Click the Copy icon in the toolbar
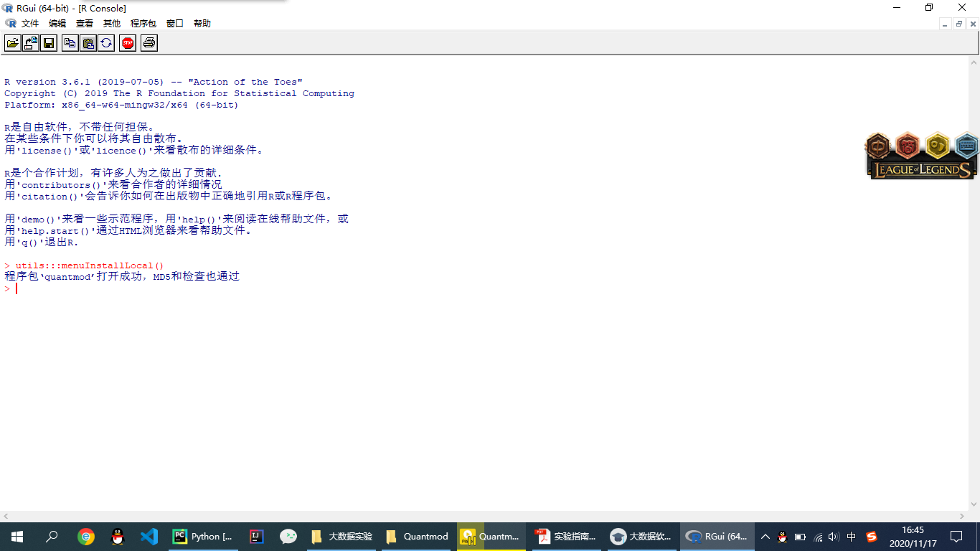The width and height of the screenshot is (980, 551). pyautogui.click(x=70, y=43)
